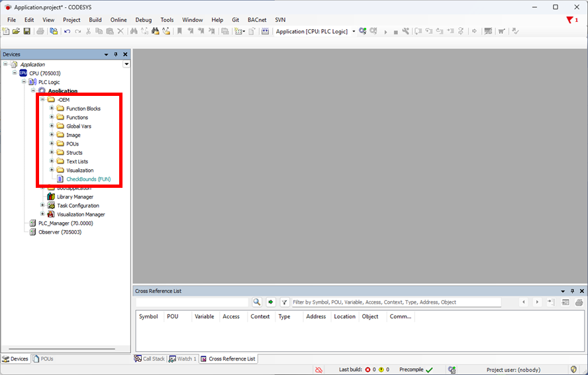Image resolution: width=588 pixels, height=375 pixels.
Task: Toggle auto-hide pin on Devices panel
Action: click(116, 54)
